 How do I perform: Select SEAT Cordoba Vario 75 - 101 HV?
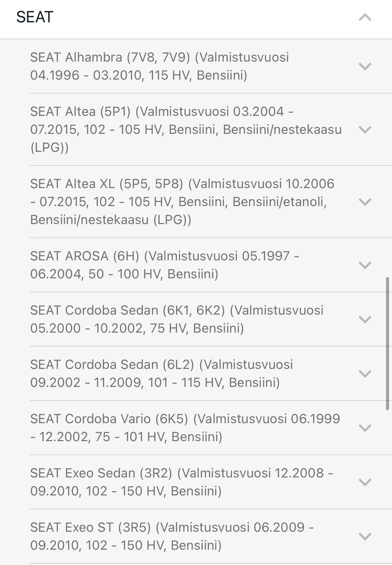[185, 428]
